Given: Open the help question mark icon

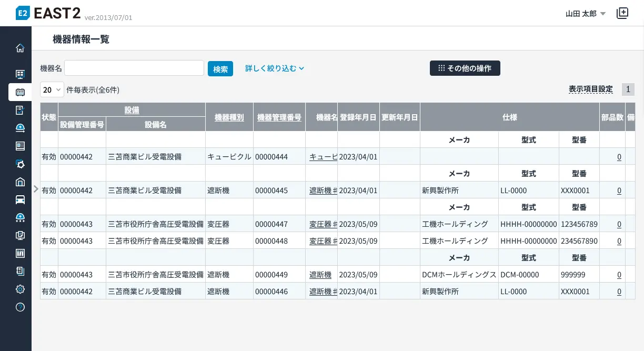Looking at the screenshot, I should [x=20, y=307].
